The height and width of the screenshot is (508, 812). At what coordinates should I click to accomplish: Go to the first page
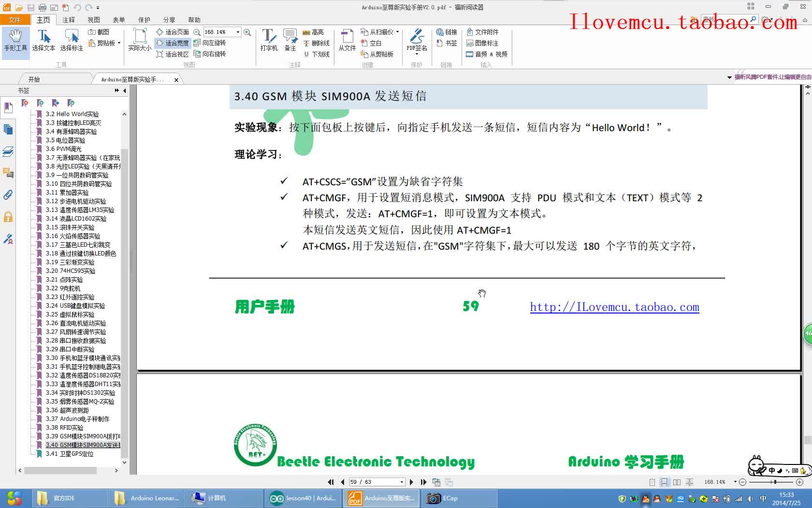[x=331, y=482]
